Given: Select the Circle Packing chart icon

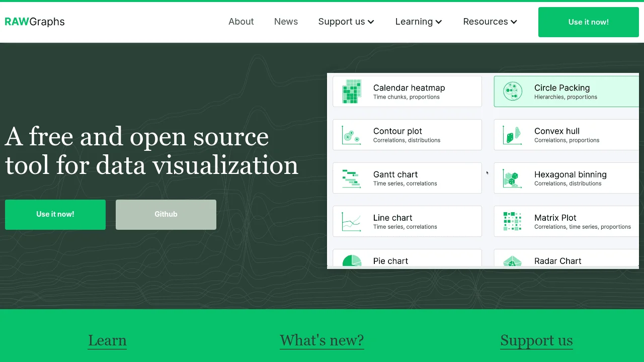Looking at the screenshot, I should click(x=513, y=92).
